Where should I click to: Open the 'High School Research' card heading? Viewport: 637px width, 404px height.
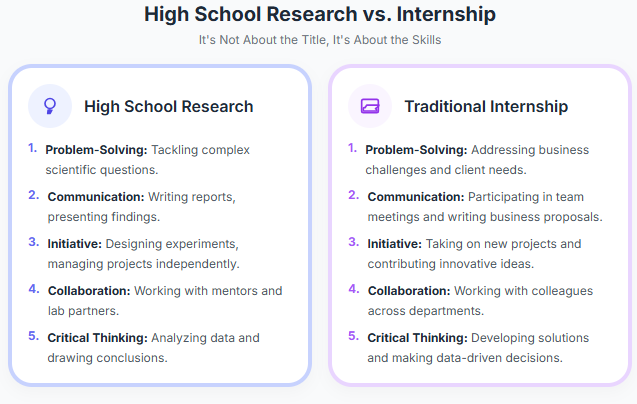pyautogui.click(x=168, y=106)
